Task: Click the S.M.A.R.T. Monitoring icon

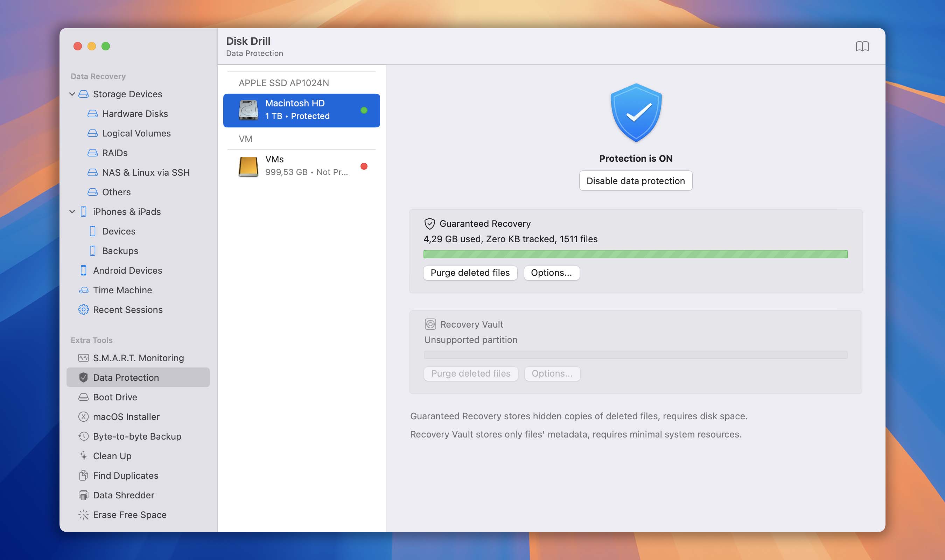Action: click(x=83, y=358)
